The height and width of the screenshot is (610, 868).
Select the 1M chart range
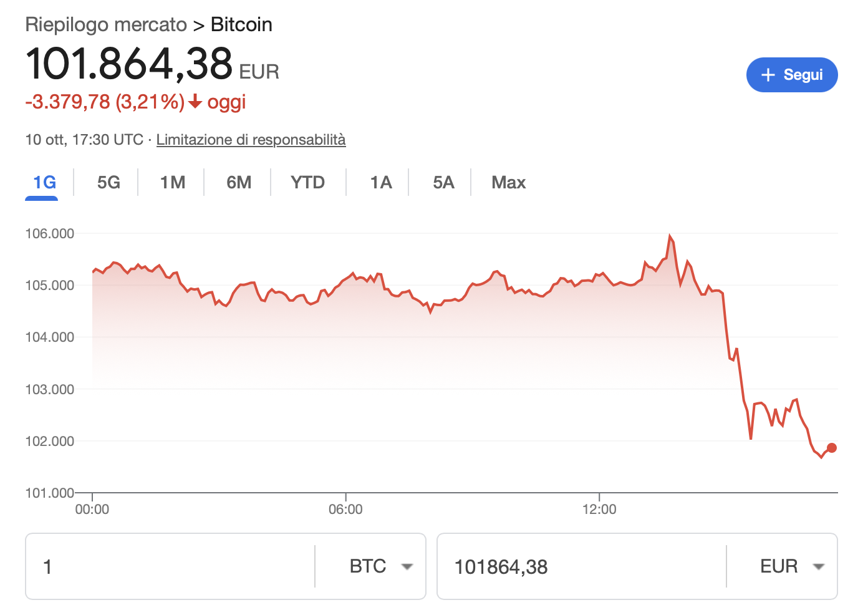click(173, 182)
